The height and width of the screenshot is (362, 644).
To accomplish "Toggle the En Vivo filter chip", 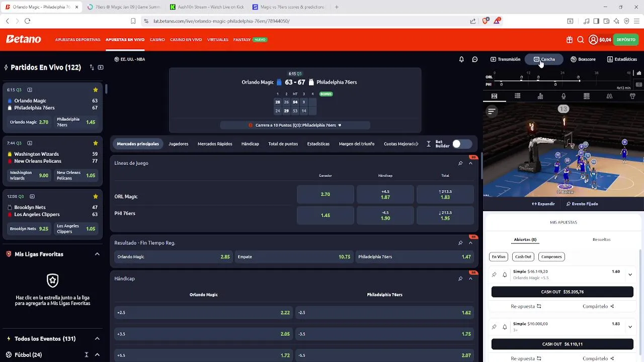I will tap(499, 257).
